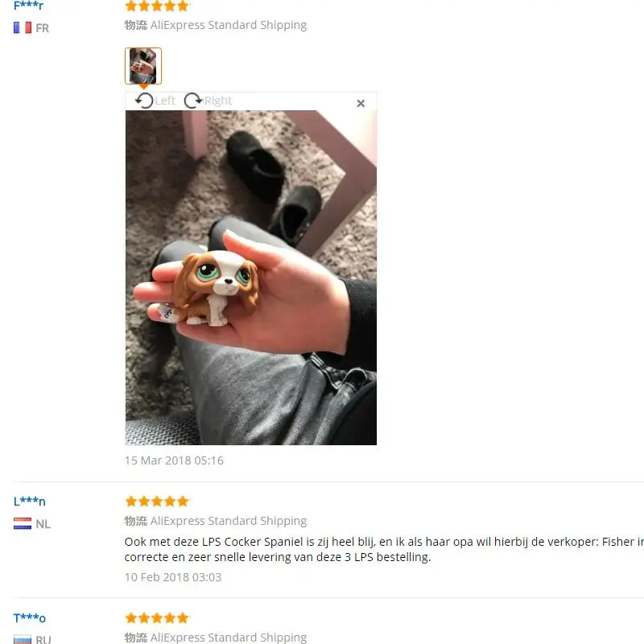Image resolution: width=644 pixels, height=644 pixels.
Task: Click the 'Left' rotate label
Action: 165,101
